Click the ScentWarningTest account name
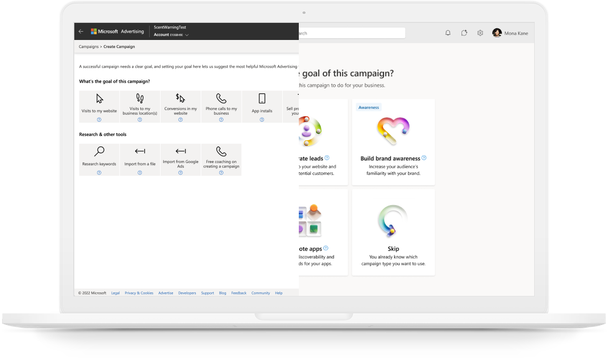 click(170, 27)
